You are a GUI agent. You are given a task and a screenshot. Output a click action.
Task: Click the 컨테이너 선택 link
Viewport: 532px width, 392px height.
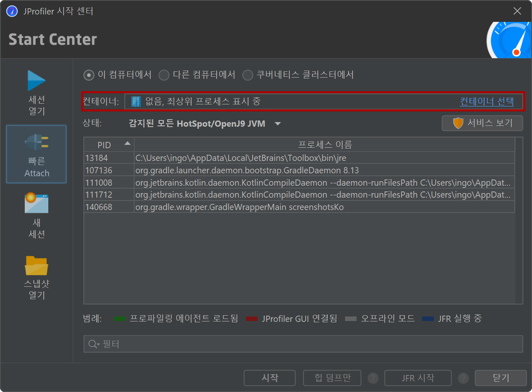[x=487, y=101]
